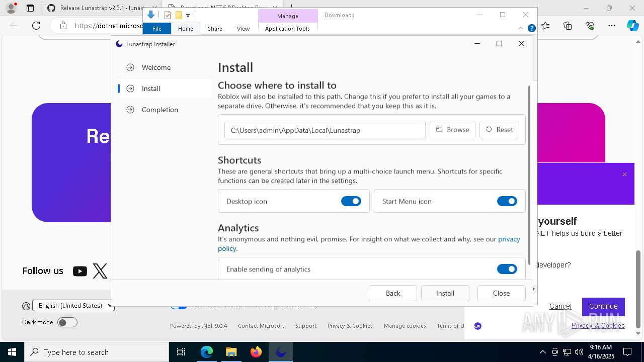The image size is (644, 362).
Task: Open Task View on taskbar
Action: pyautogui.click(x=181, y=352)
